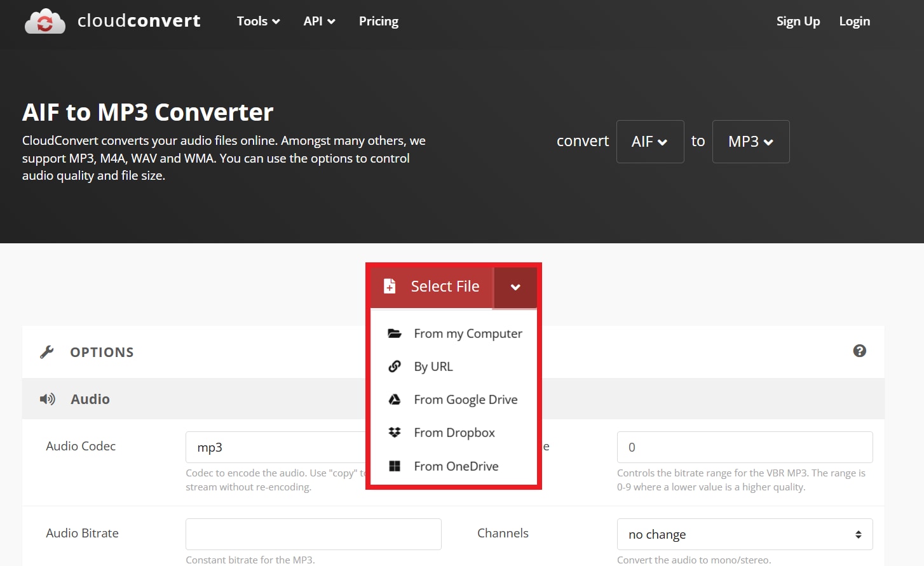Screen dimensions: 924x566
Task: Click the Audio Bitrate label
Action: [x=82, y=533]
